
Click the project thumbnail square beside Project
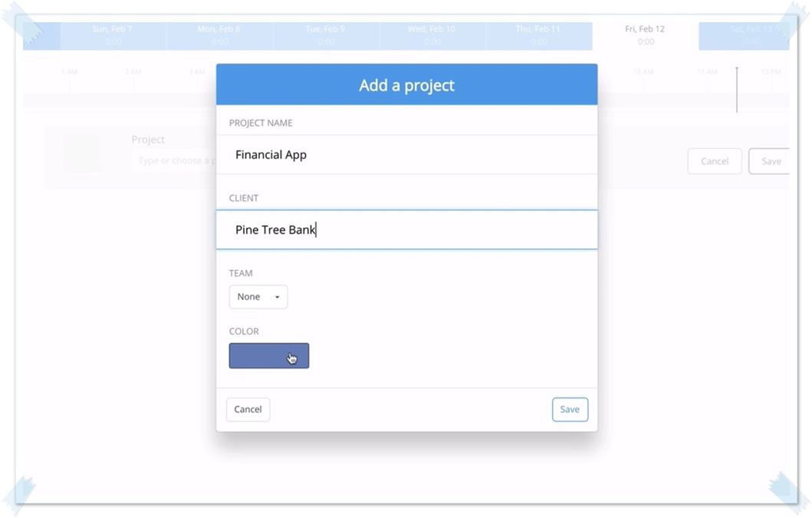point(82,153)
